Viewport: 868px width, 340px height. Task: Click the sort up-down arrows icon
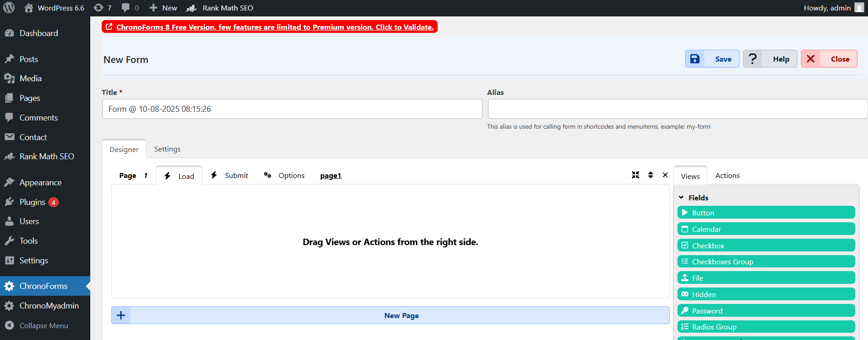coord(651,175)
